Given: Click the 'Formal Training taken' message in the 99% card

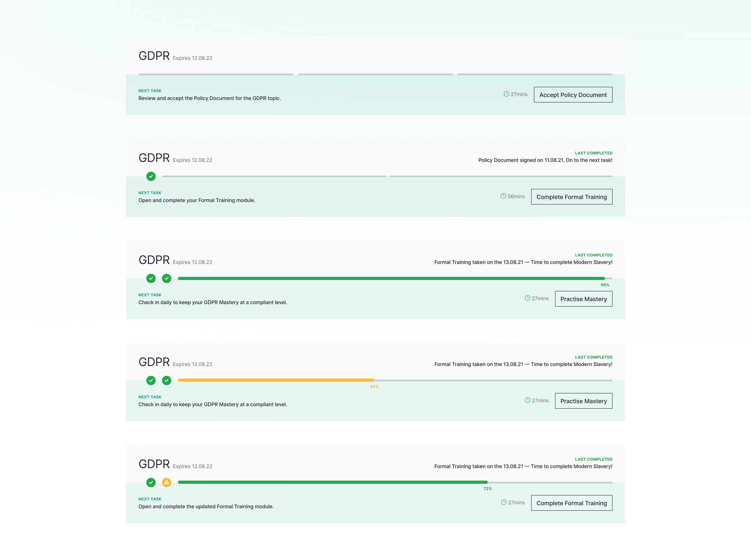Looking at the screenshot, I should [x=523, y=262].
